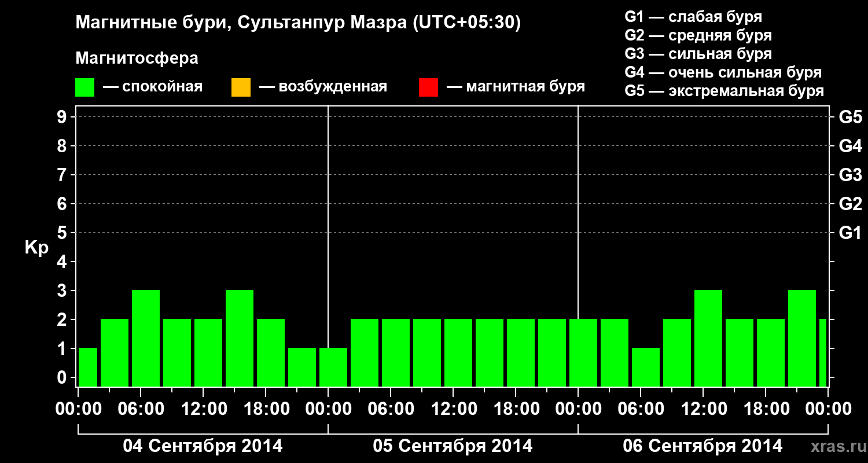The height and width of the screenshot is (463, 868).
Task: Click the Kp 2 bar at 12:00 on 05 Сентября
Action: [x=458, y=352]
